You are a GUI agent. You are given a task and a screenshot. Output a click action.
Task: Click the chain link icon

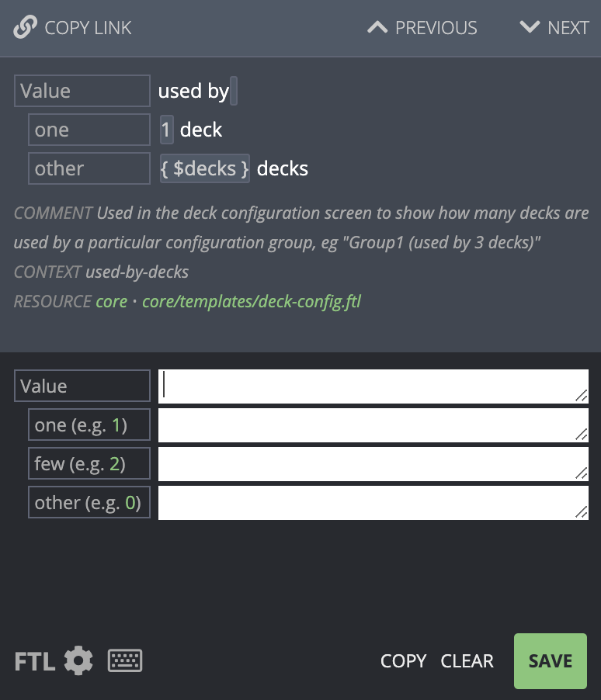(x=25, y=27)
